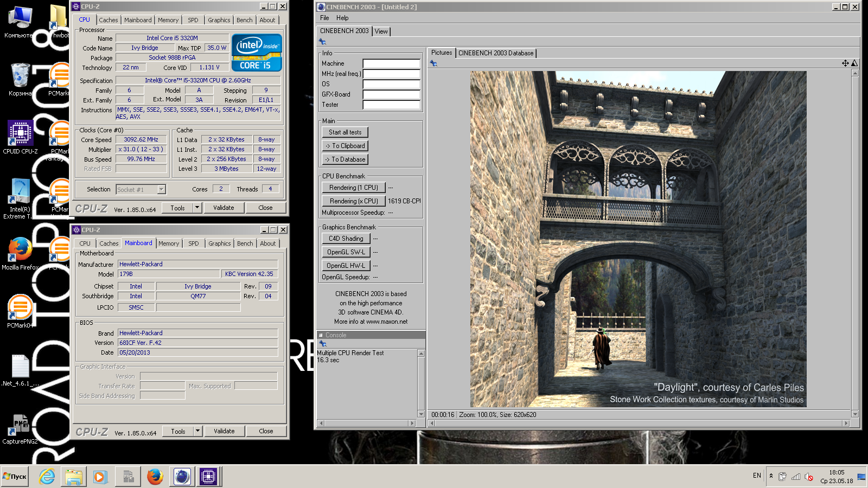Select Graphics tab in bottom CPU-Z window

pyautogui.click(x=220, y=243)
